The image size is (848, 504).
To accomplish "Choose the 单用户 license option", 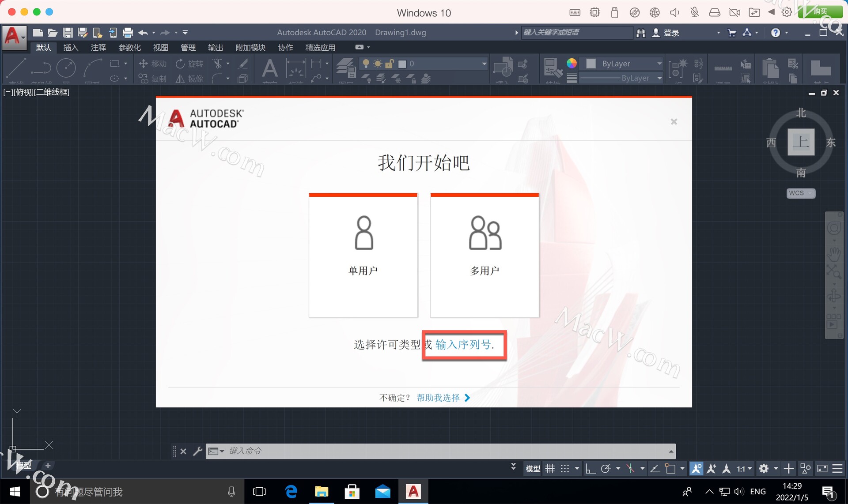I will [363, 255].
